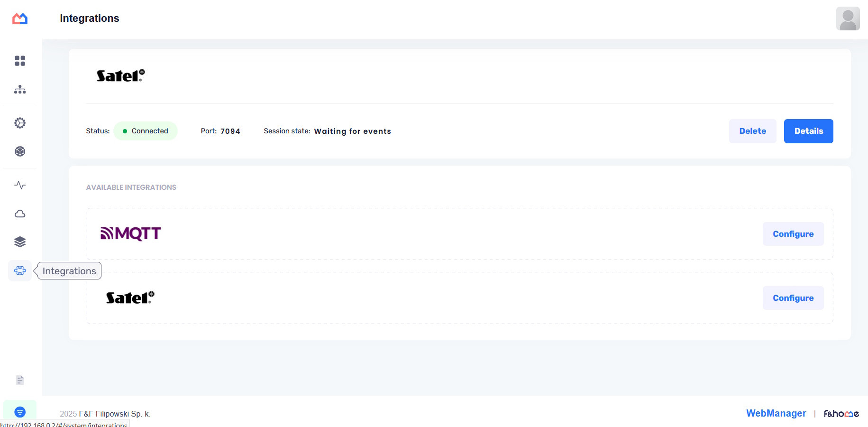Click the 'Waiting for events' session state
Viewport: 868px width, 427px height.
(x=353, y=131)
